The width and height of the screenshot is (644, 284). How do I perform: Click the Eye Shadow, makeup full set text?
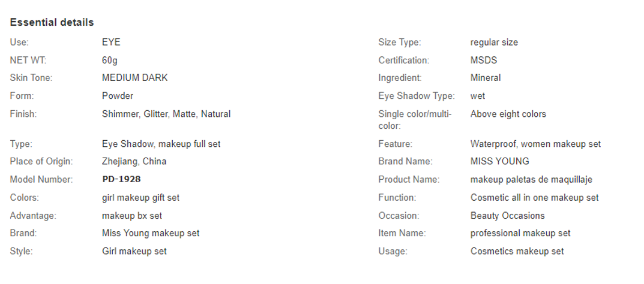[x=161, y=144]
